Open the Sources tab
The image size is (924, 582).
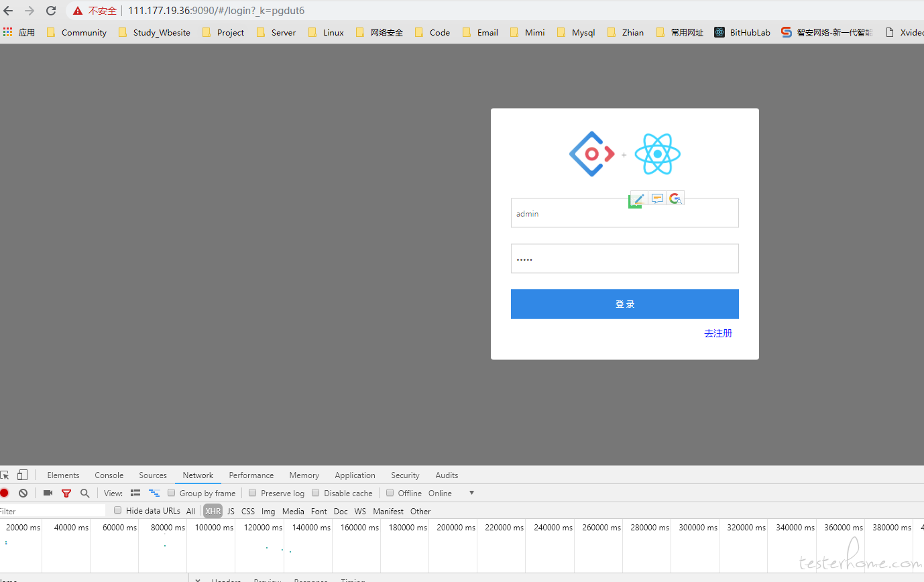tap(153, 475)
